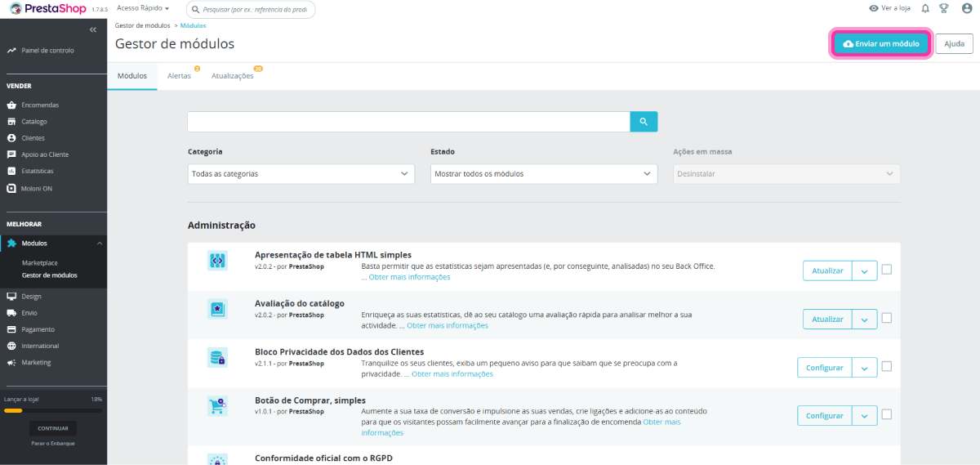Click Atualizar for Avaliação do catálogo
Viewport: 980px width, 465px height.
tap(827, 320)
